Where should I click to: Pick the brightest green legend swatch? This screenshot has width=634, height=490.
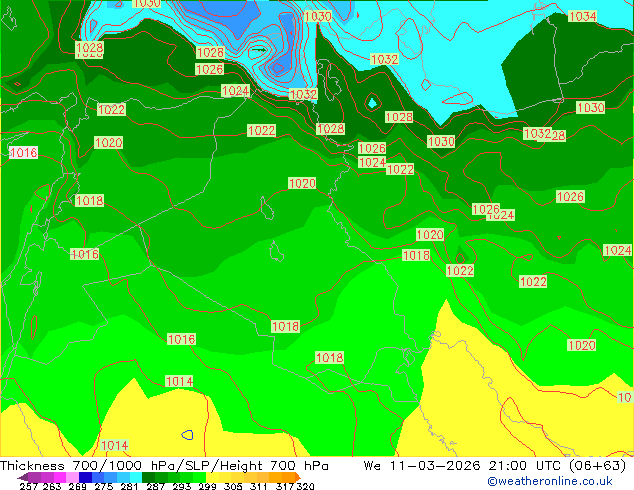click(x=199, y=477)
